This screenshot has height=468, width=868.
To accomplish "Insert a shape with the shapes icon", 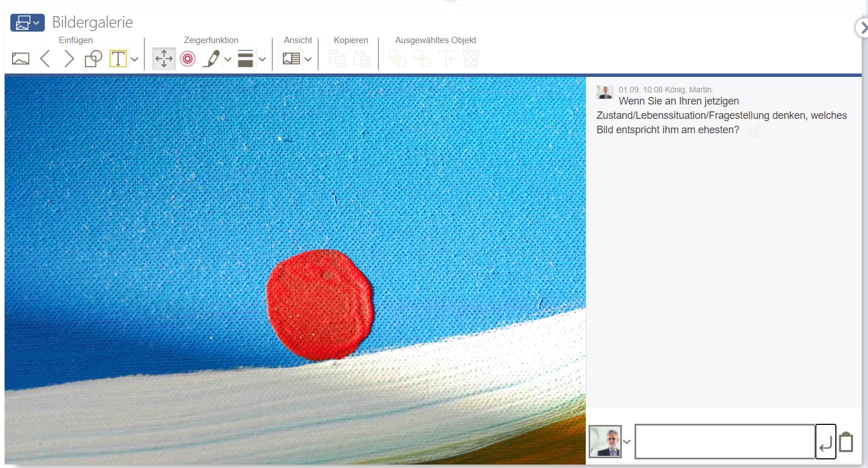I will [x=94, y=59].
